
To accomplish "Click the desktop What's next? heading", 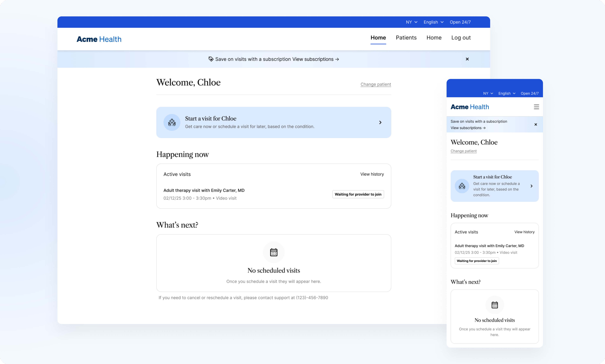I will coord(177,225).
